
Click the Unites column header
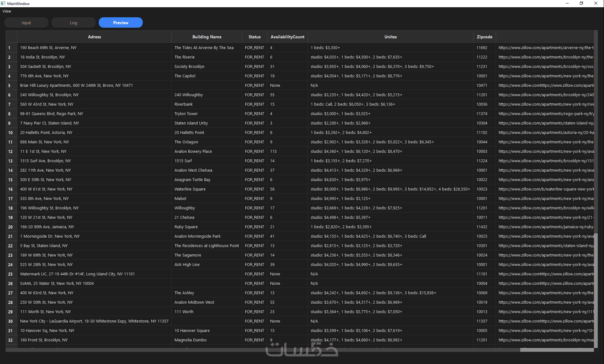tap(390, 37)
